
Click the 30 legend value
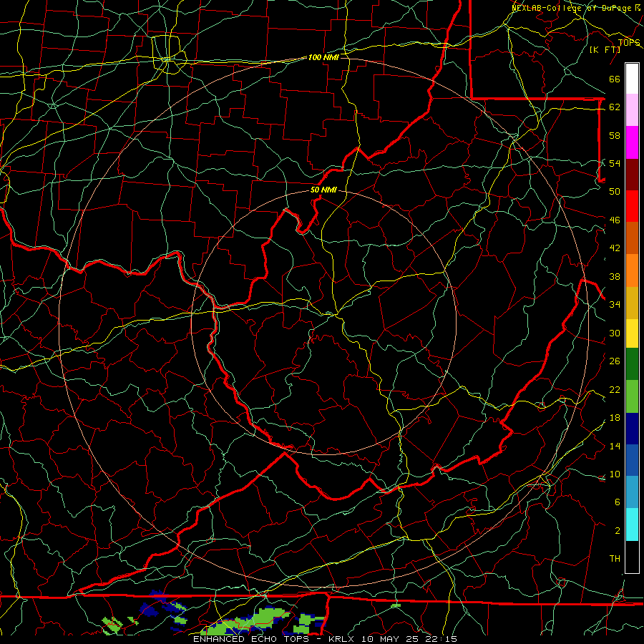[x=615, y=333]
